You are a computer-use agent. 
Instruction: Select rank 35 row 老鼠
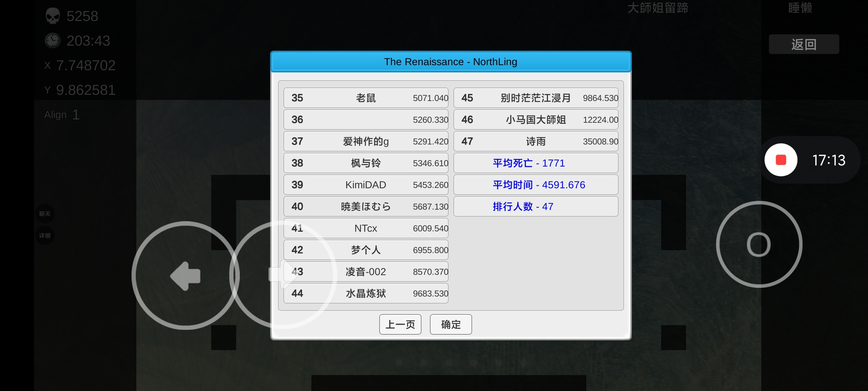click(x=366, y=98)
